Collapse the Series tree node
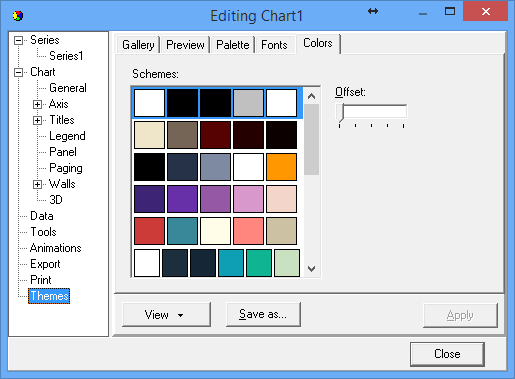Screen dimensions: 515x379 [x=19, y=40]
